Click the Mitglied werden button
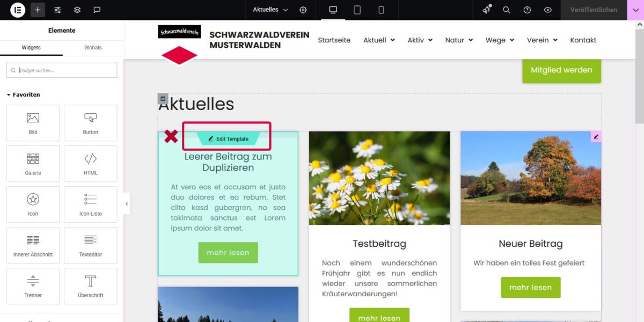 click(x=561, y=70)
